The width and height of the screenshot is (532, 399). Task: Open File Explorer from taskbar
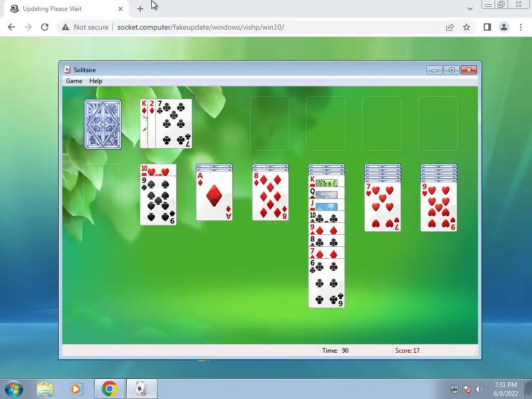(x=45, y=389)
